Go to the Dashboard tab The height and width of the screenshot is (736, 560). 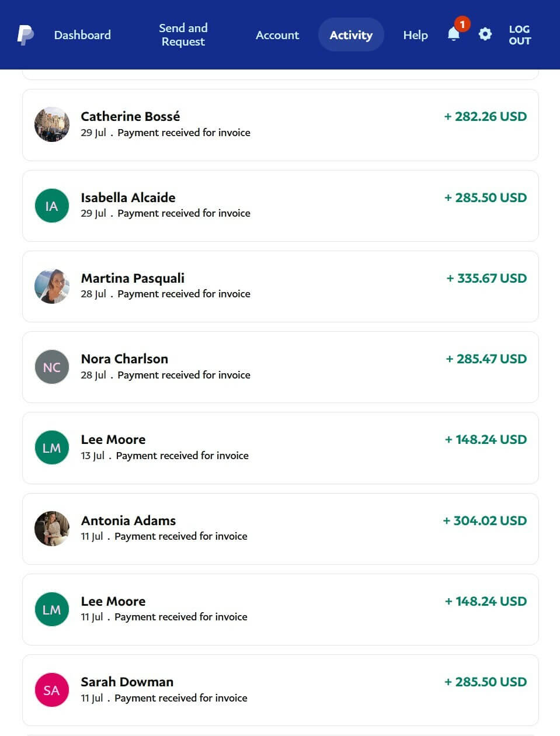pyautogui.click(x=82, y=35)
